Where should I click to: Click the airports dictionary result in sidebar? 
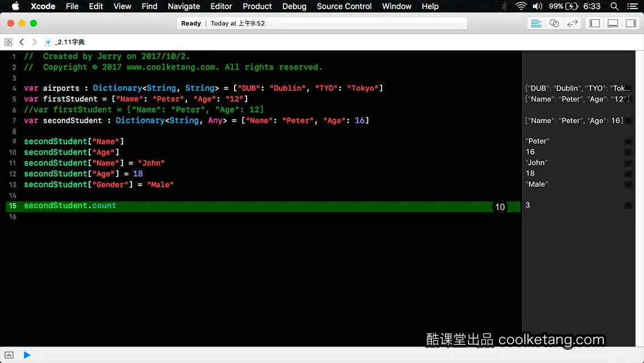click(x=578, y=88)
